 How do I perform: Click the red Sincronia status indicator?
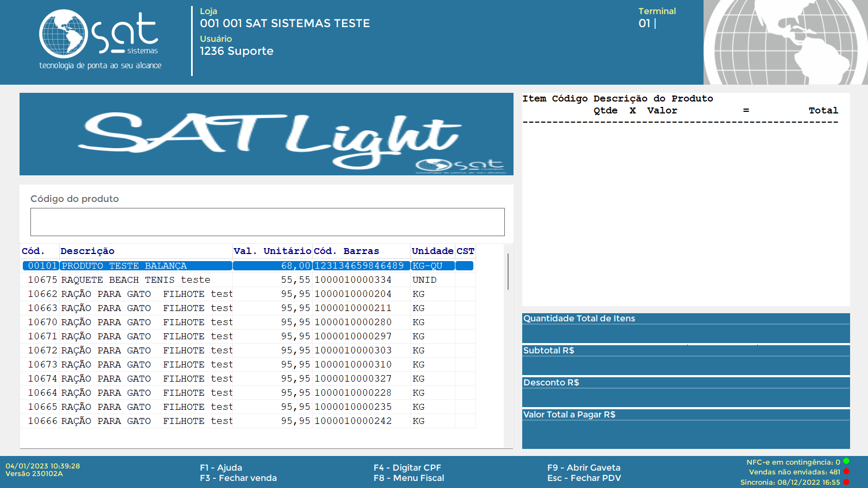(x=846, y=482)
